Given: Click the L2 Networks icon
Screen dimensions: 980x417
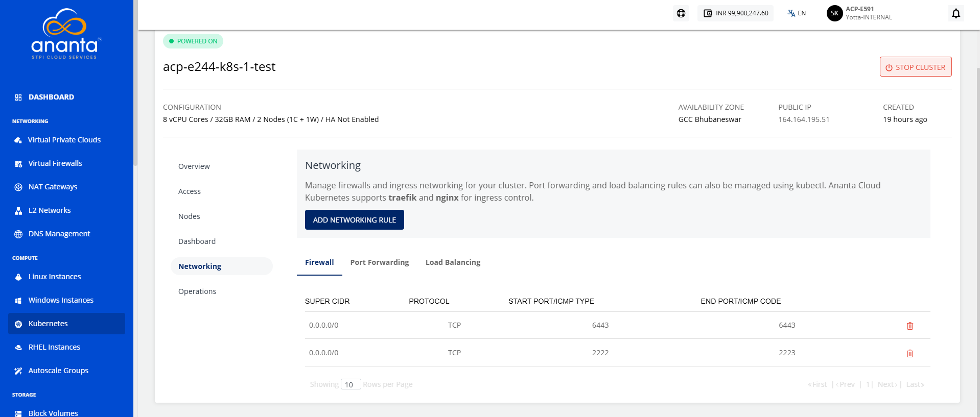Looking at the screenshot, I should (18, 211).
